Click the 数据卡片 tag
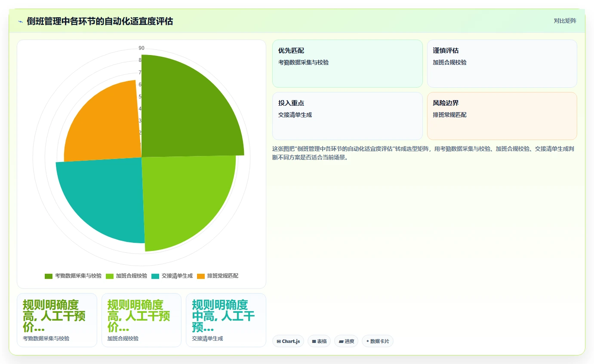Screen dimensions: 594x364 [x=378, y=341]
